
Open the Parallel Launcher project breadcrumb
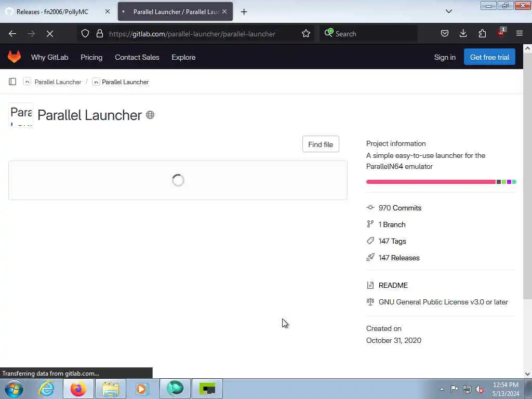tap(125, 82)
